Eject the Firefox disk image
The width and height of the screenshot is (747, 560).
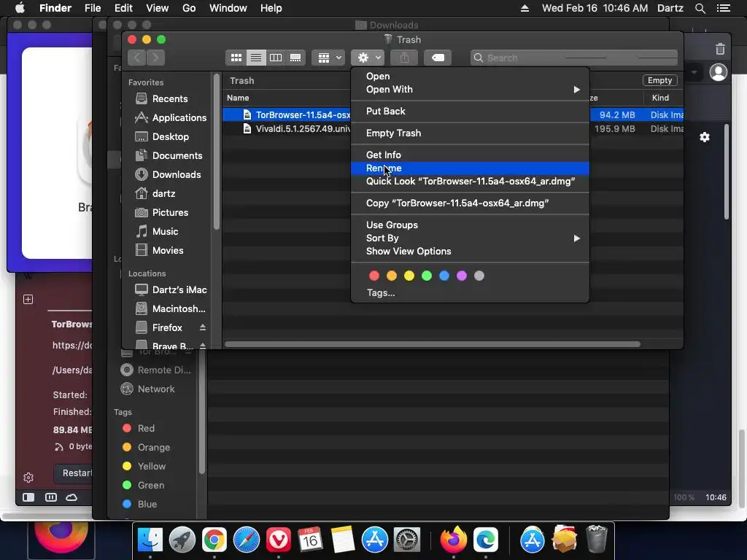[203, 327]
